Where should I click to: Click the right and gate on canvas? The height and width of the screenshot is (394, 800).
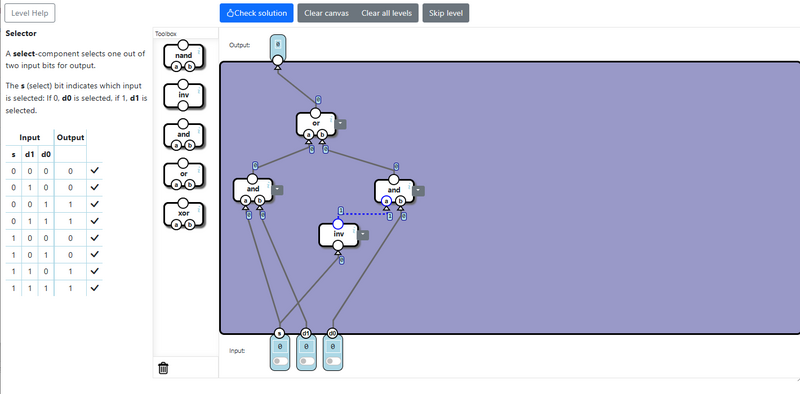[x=394, y=191]
